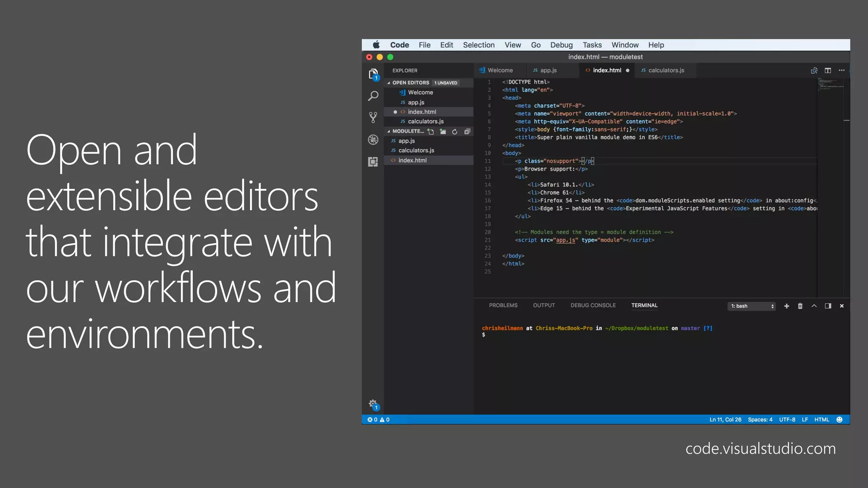Open the Apple menu
The width and height of the screenshot is (868, 488).
pos(376,45)
